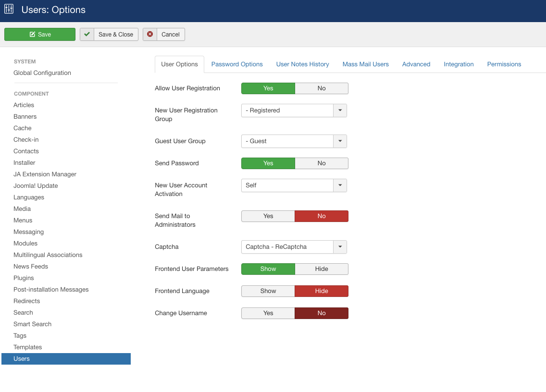The height and width of the screenshot is (392, 546).
Task: Open the New User Registration Group dropdown
Action: pyautogui.click(x=294, y=110)
